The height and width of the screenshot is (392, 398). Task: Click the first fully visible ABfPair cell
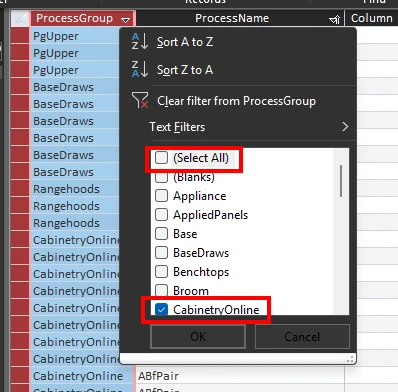pos(240,376)
